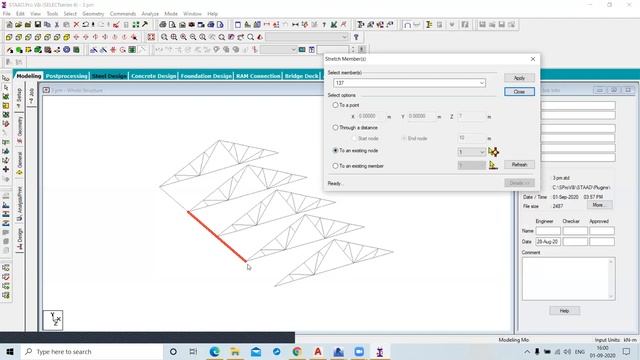Click the X coordinate input field
This screenshot has height=360, width=640.
pyautogui.click(x=370, y=116)
